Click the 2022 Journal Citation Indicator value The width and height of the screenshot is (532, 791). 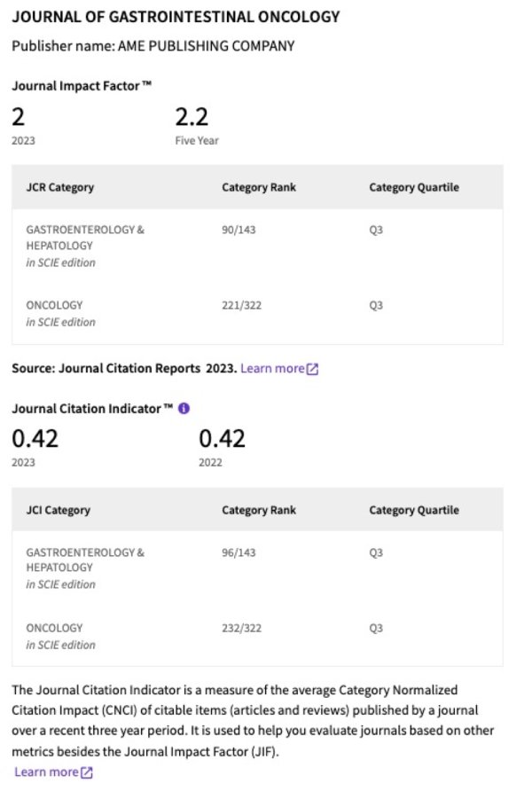(x=222, y=439)
